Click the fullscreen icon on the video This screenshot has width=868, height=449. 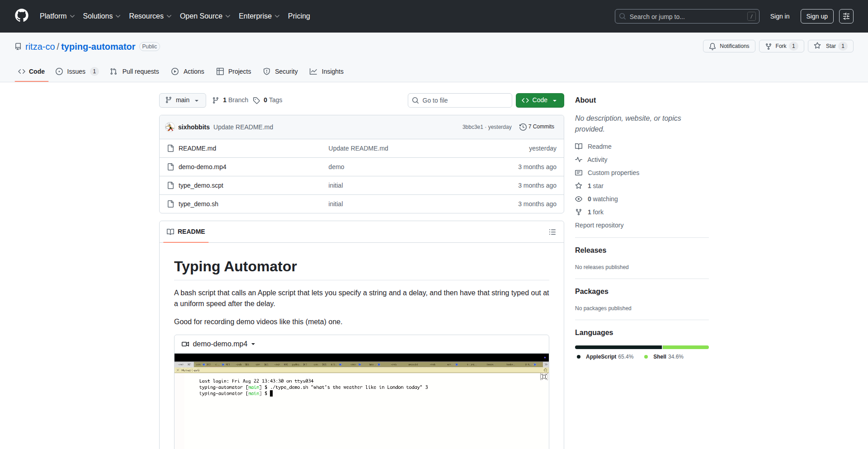tap(544, 377)
